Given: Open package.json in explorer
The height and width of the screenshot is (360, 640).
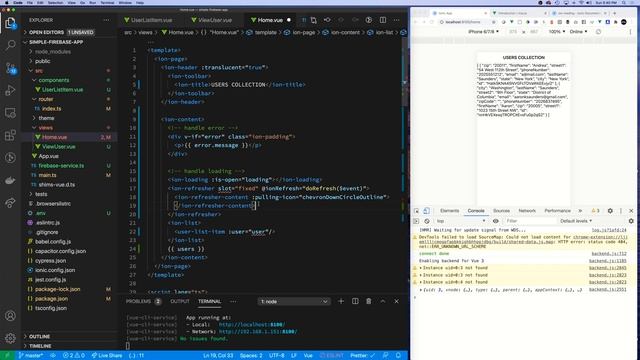Looking at the screenshot, I should click(51, 299).
